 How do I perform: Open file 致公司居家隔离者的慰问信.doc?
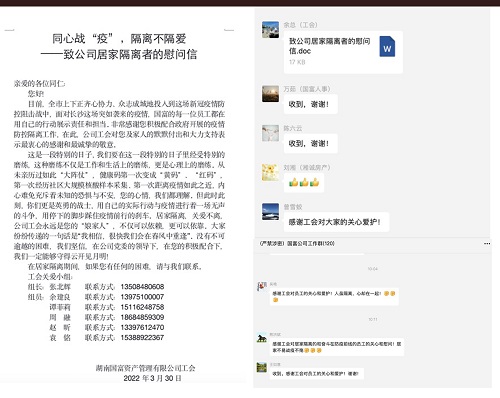pyautogui.click(x=343, y=52)
